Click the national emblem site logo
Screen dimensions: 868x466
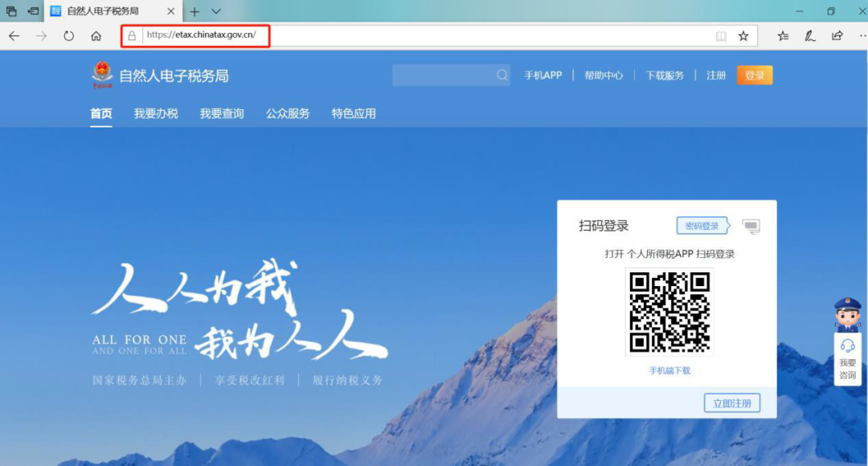pyautogui.click(x=100, y=74)
